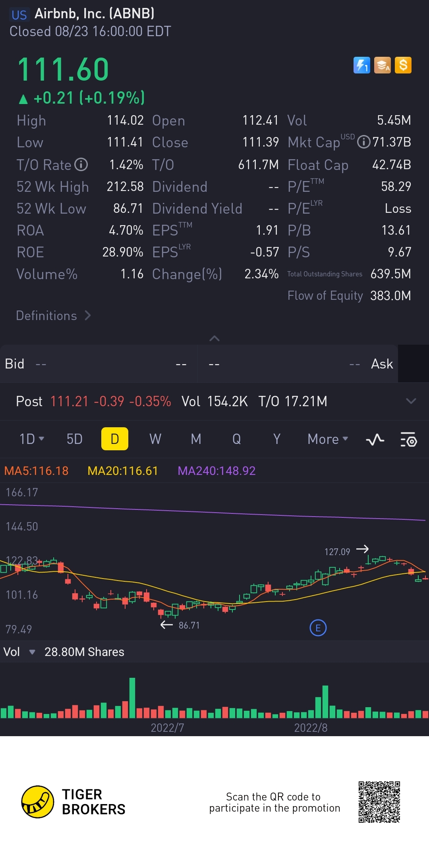
Task: Tap the Bid label
Action: 15,364
